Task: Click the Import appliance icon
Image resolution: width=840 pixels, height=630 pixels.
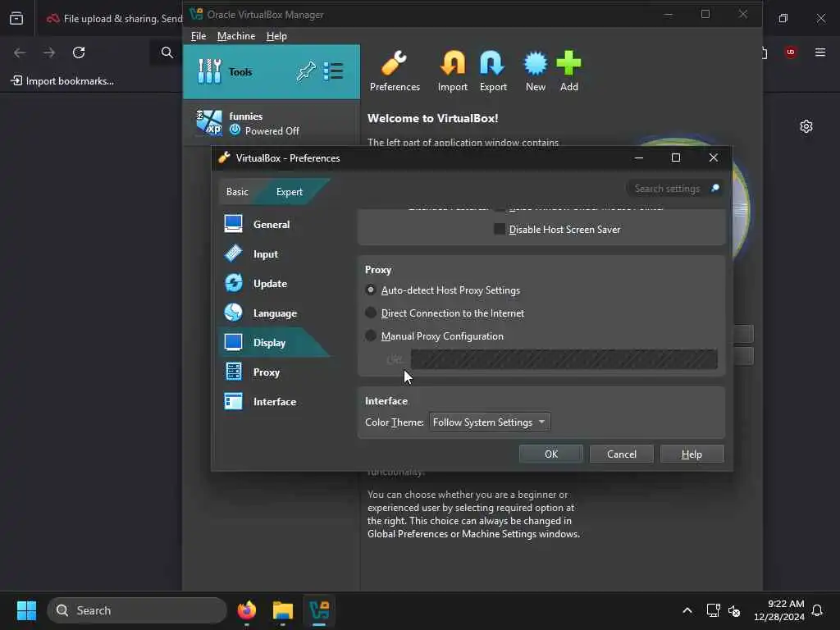Action: [452, 71]
